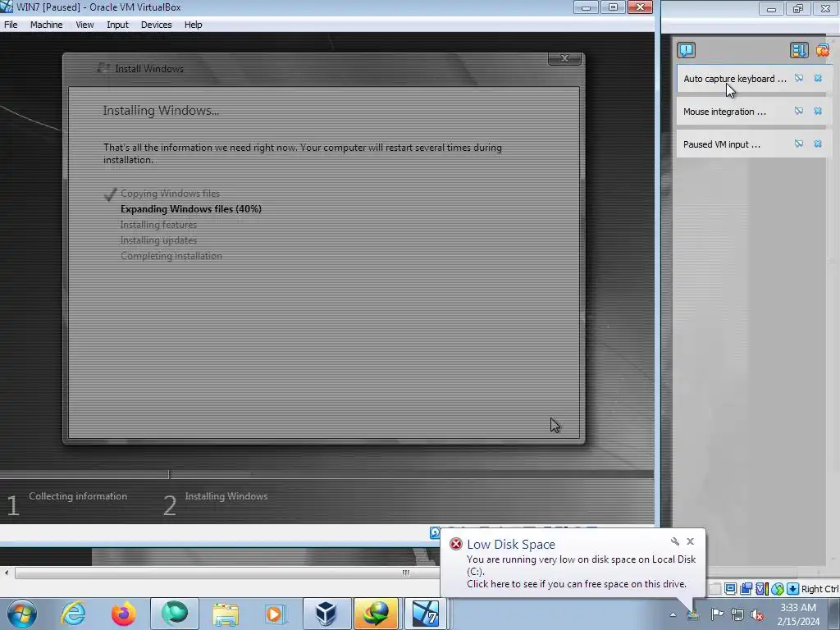The image size is (840, 630).
Task: Launch Internet Explorer from the taskbar
Action: pos(73,614)
